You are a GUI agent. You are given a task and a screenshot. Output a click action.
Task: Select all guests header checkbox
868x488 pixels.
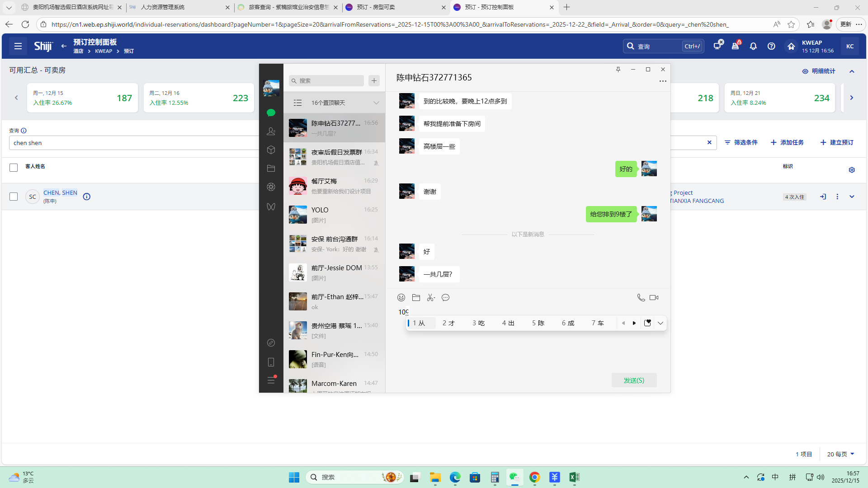pyautogui.click(x=14, y=168)
